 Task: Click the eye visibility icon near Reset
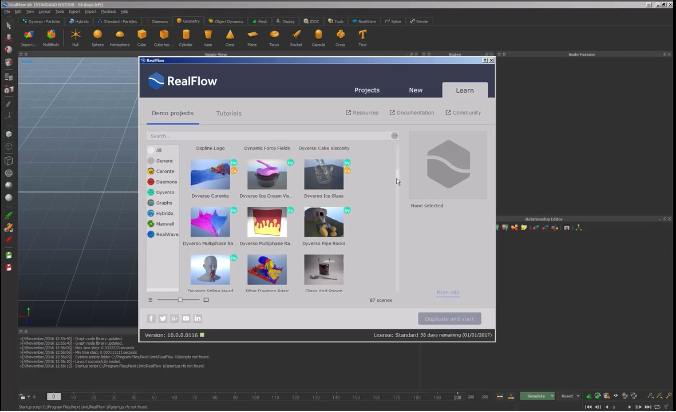[615, 396]
